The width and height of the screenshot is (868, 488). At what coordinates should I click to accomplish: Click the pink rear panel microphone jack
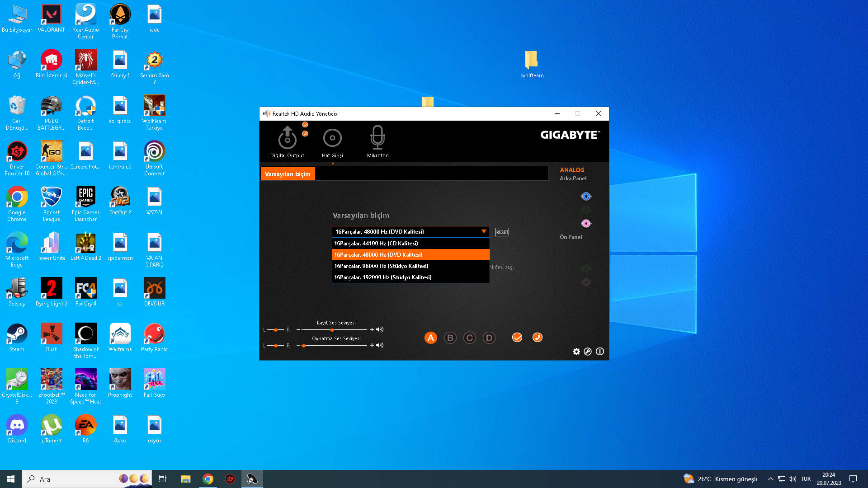[586, 223]
